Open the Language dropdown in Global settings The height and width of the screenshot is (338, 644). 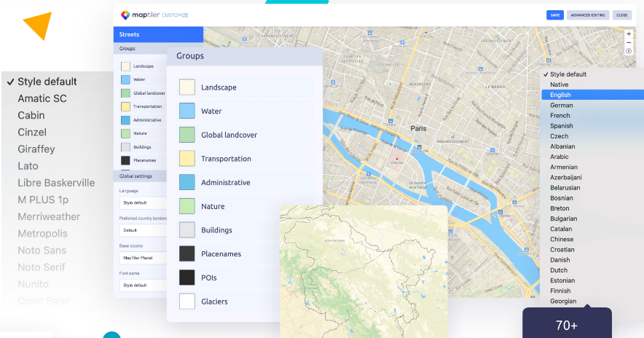[143, 203]
